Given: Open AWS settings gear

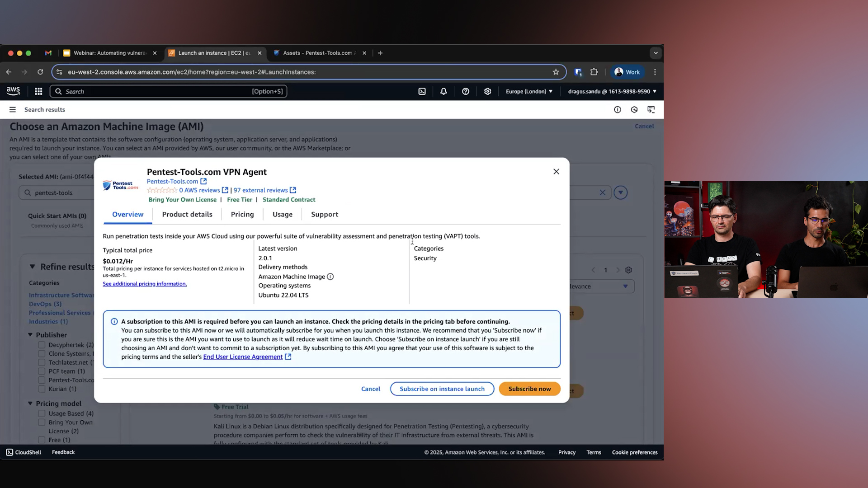Looking at the screenshot, I should (x=487, y=91).
